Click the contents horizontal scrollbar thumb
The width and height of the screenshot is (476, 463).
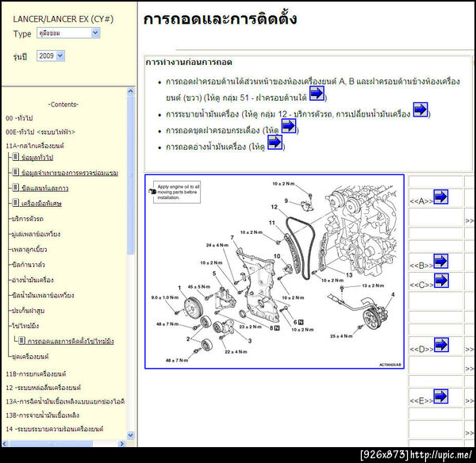point(51,444)
